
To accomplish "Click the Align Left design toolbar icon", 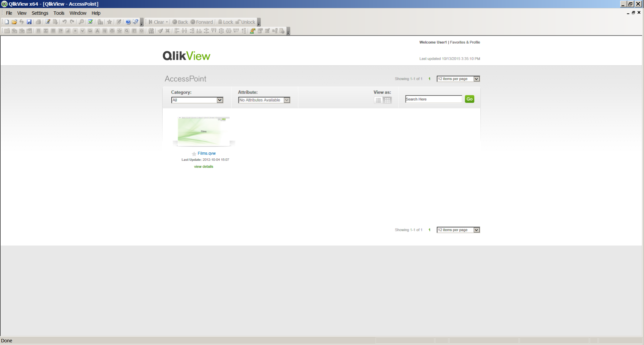I will [x=177, y=31].
